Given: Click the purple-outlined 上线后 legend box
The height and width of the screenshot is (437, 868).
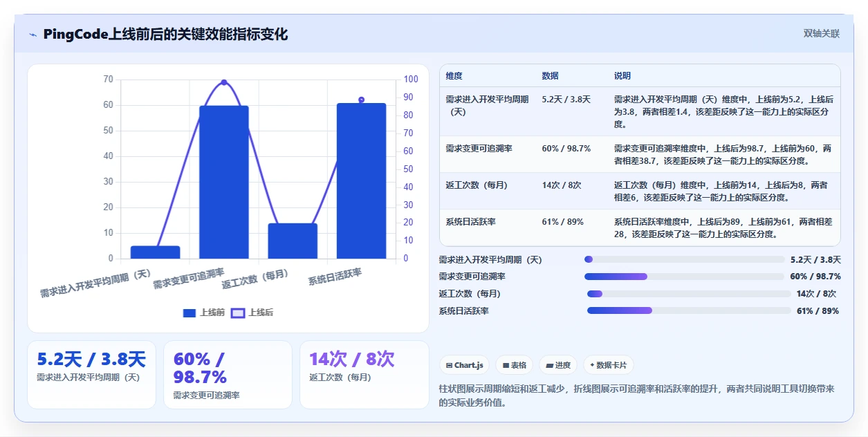Looking at the screenshot, I should (238, 313).
